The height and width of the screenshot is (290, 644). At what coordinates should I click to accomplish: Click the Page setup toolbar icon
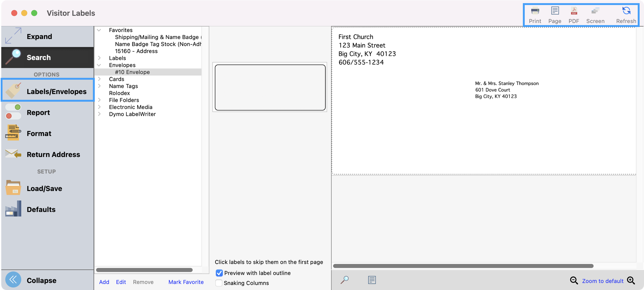coord(555,11)
